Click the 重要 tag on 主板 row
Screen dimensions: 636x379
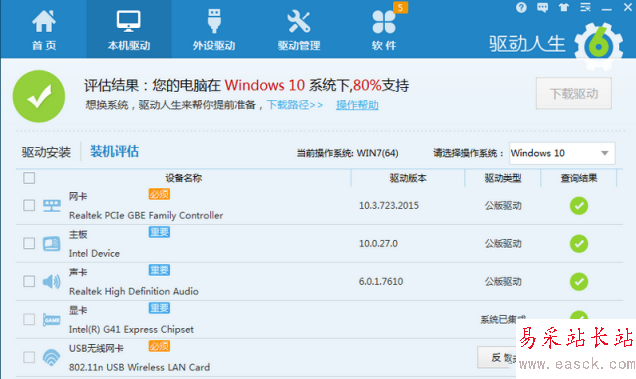(159, 232)
